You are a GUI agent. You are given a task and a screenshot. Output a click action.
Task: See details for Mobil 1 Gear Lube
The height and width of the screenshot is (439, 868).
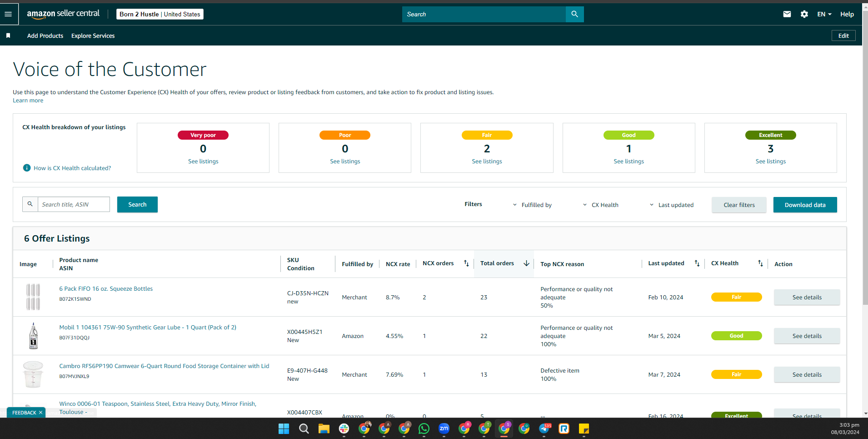pyautogui.click(x=807, y=336)
